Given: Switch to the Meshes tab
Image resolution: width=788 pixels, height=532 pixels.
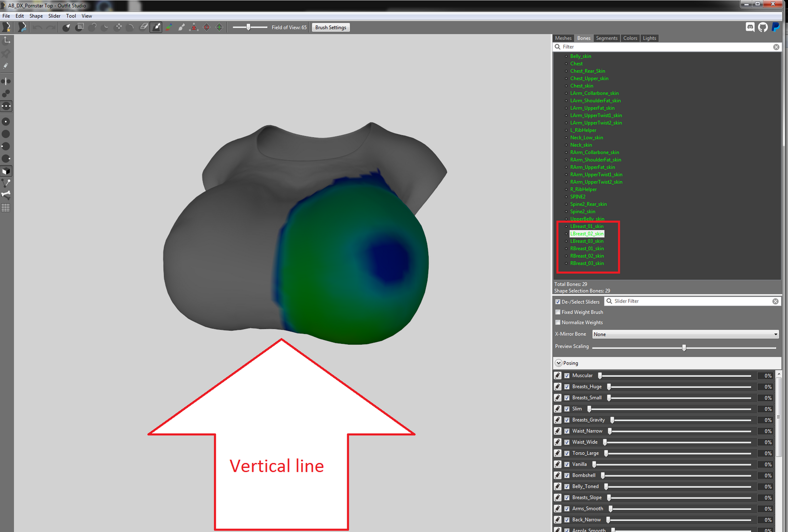Looking at the screenshot, I should coord(563,38).
